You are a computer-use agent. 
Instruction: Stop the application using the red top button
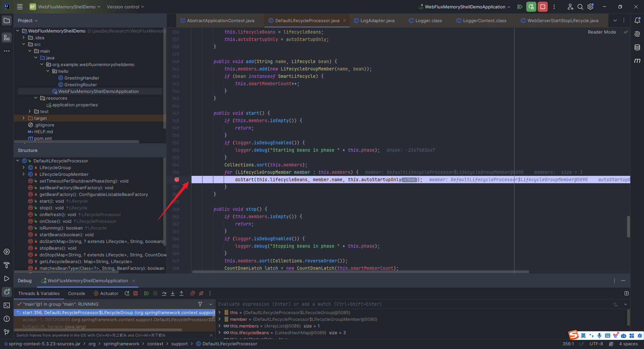542,7
